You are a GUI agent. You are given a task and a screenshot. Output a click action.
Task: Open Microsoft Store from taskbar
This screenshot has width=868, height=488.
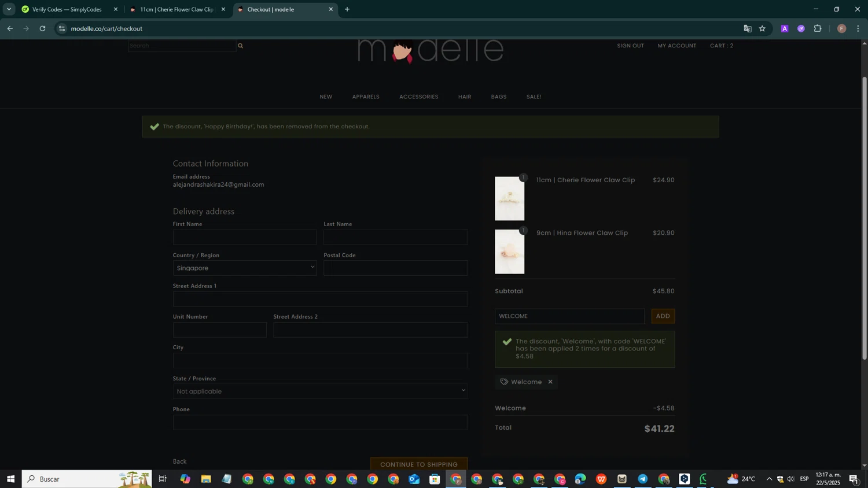tap(435, 479)
